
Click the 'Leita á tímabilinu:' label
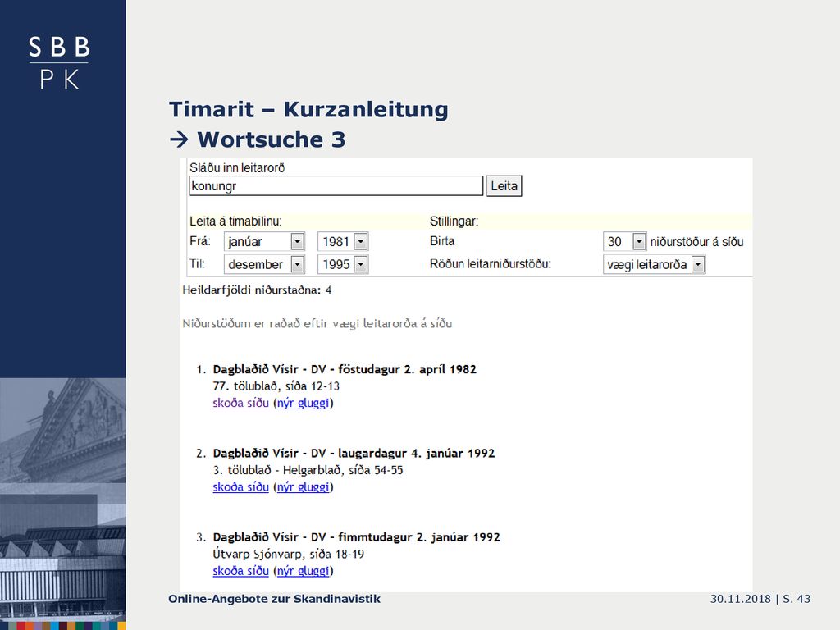point(235,221)
